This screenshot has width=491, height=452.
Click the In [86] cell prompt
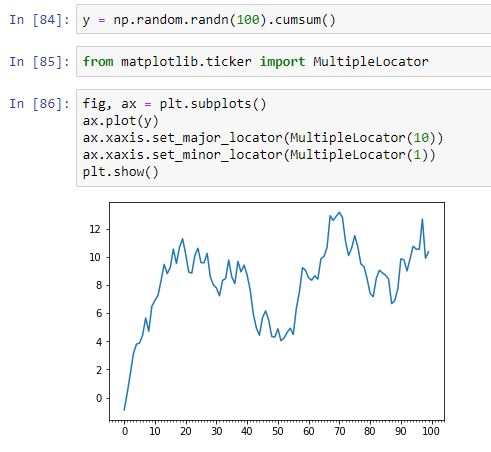click(x=39, y=104)
